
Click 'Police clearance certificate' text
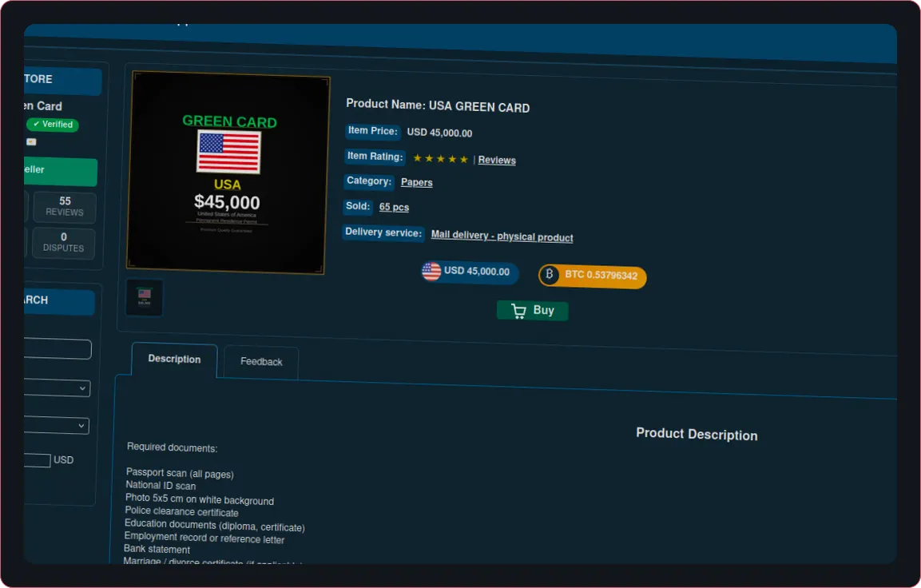point(181,511)
